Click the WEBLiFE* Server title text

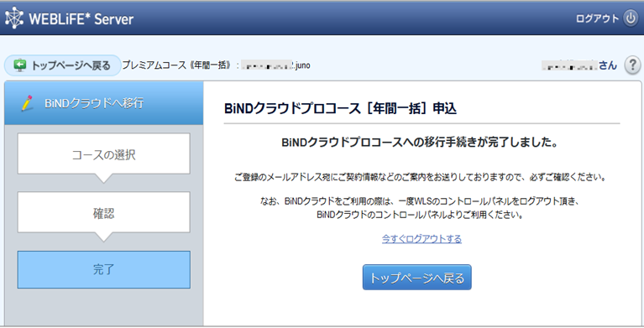click(x=81, y=19)
